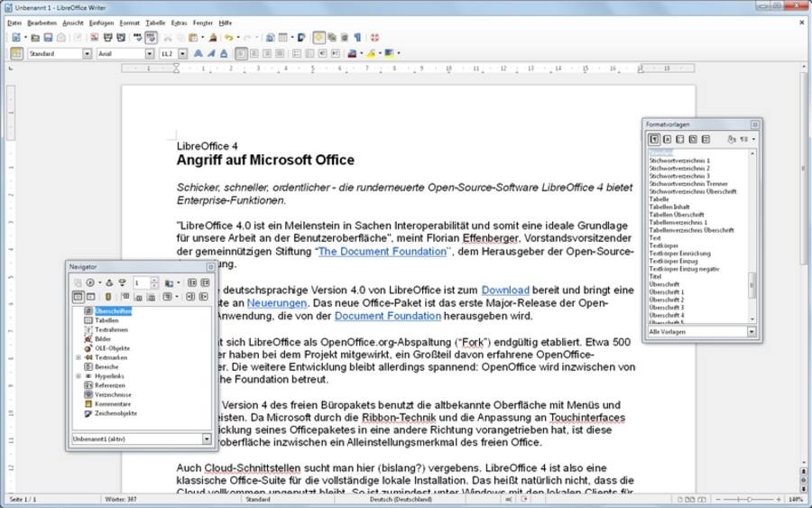812x508 pixels.
Task: Open the Datei menu
Action: [14, 23]
